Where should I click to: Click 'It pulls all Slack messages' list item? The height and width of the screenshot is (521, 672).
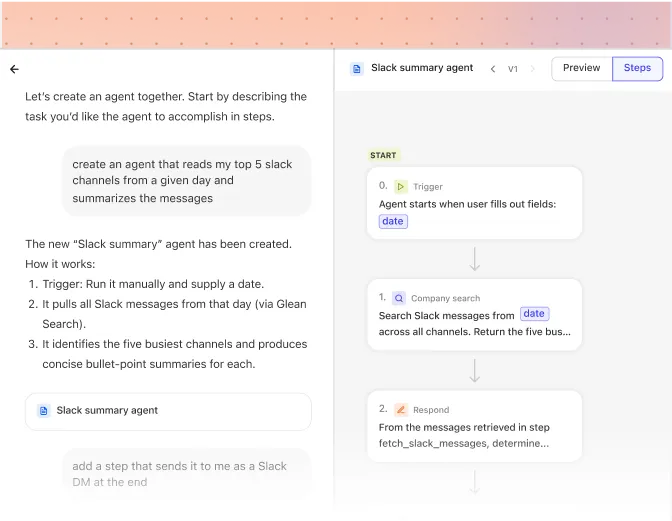coord(174,314)
